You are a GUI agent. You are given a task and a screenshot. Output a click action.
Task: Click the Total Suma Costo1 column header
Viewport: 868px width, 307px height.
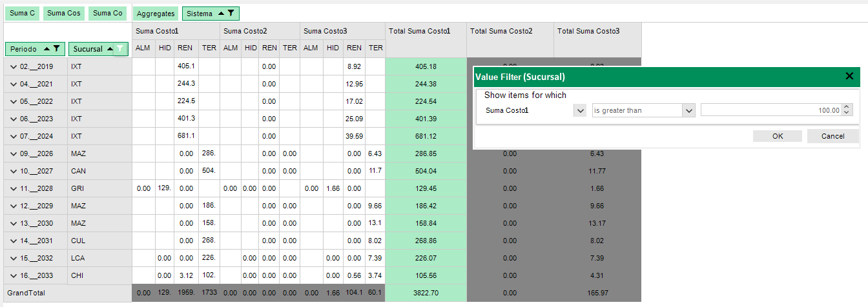[425, 31]
